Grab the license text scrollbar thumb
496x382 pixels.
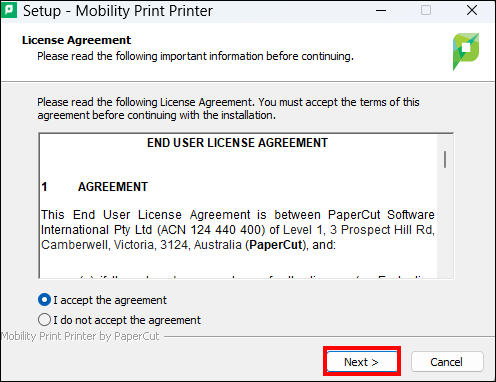tap(445, 159)
